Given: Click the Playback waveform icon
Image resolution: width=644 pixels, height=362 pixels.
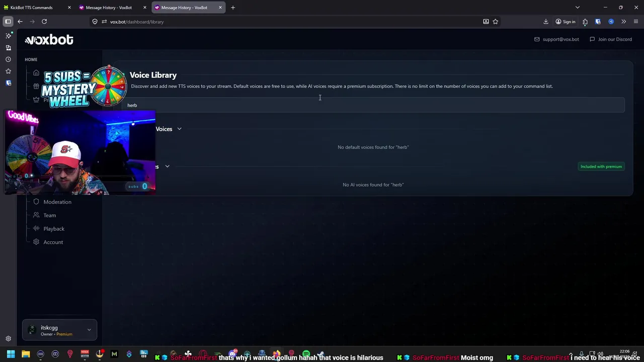Looking at the screenshot, I should point(36,228).
